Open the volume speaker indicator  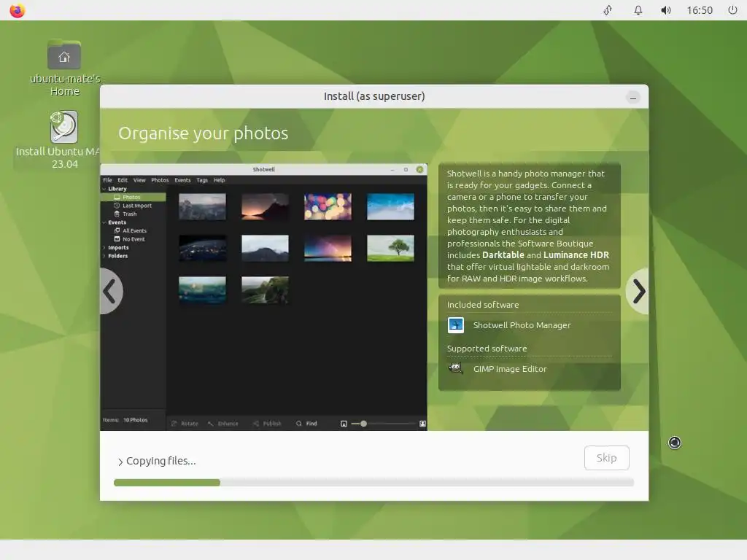[665, 10]
